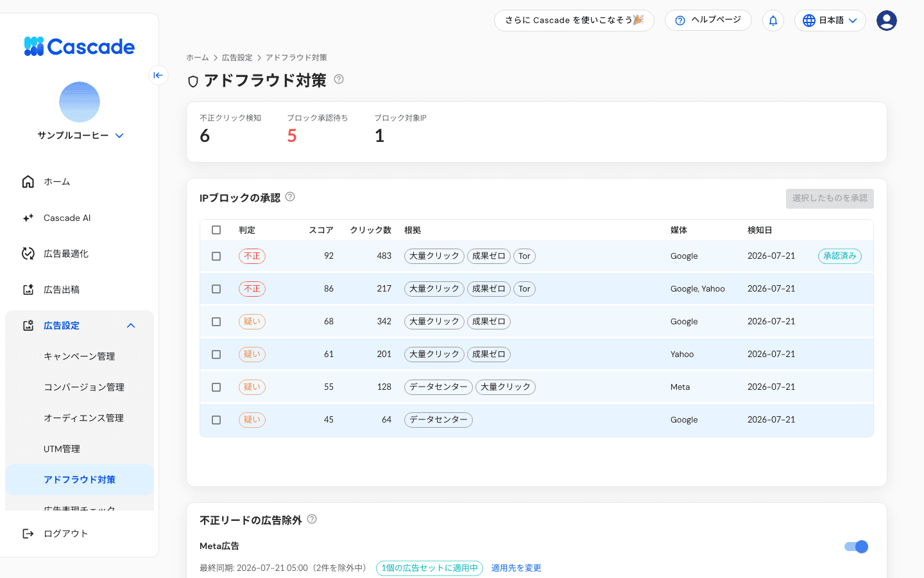Toggle the Meta広告 exclusion switch
924x578 pixels.
pos(856,547)
